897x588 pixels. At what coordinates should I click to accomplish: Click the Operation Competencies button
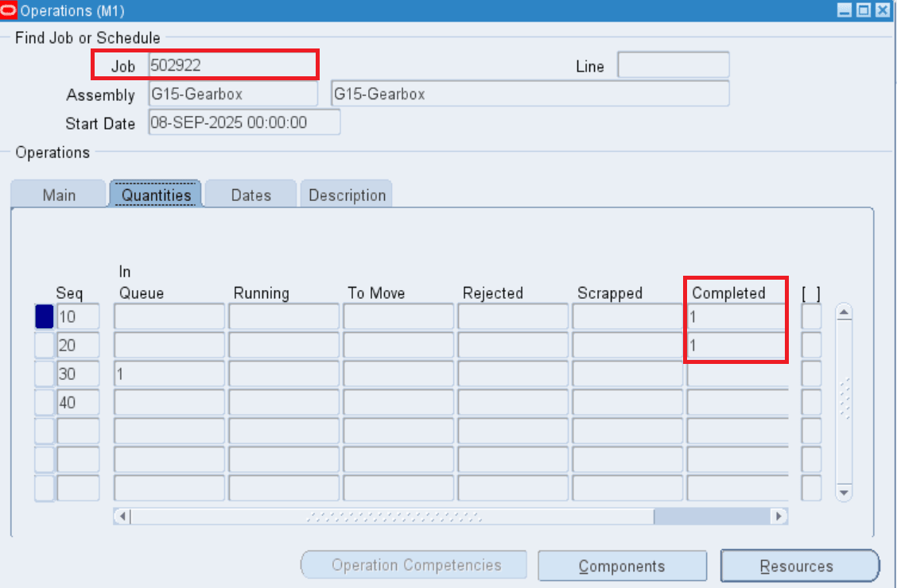[x=414, y=565]
